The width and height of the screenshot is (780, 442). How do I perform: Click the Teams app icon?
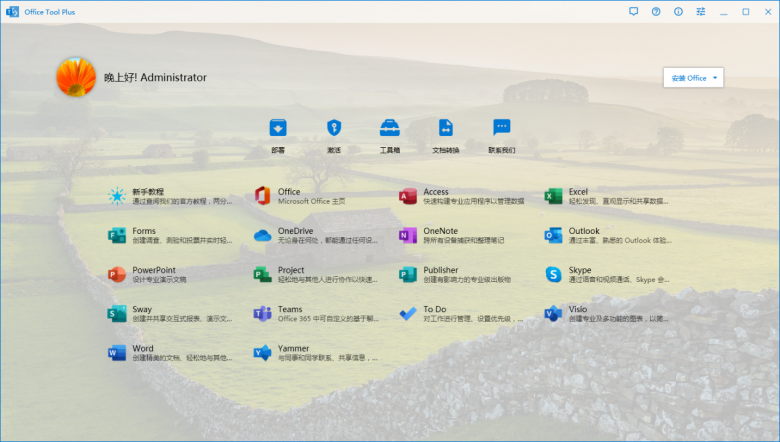click(263, 314)
